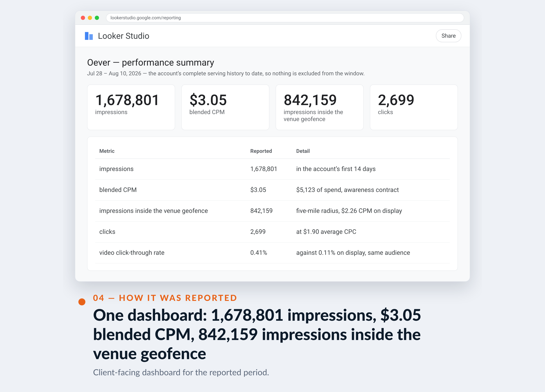Screen dimensions: 545x392
Task: Select the 2,699 clicks scorecard
Action: pyautogui.click(x=414, y=107)
